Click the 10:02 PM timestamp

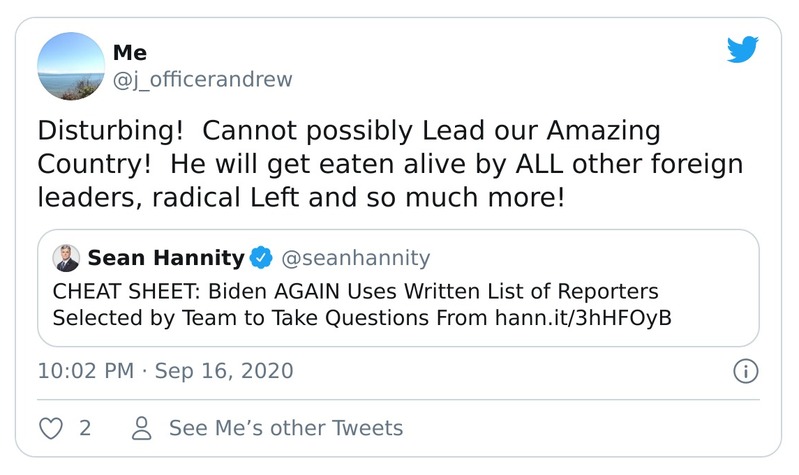tap(84, 371)
